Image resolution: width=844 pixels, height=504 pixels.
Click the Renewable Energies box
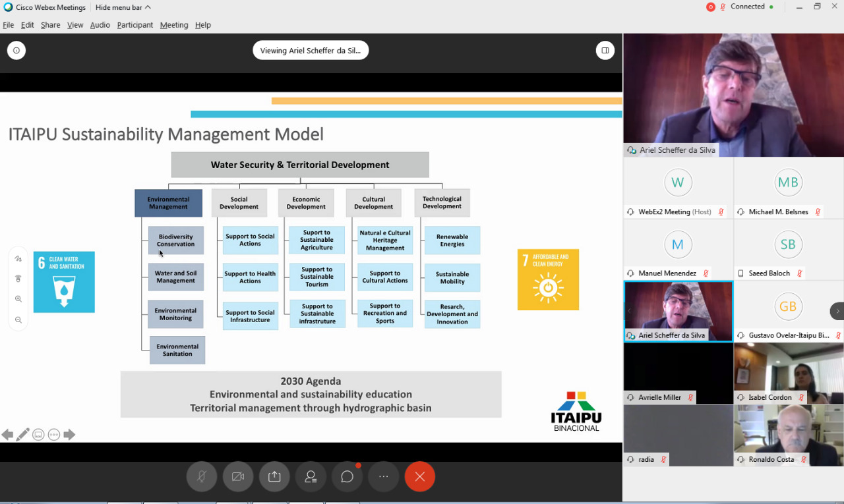(452, 240)
